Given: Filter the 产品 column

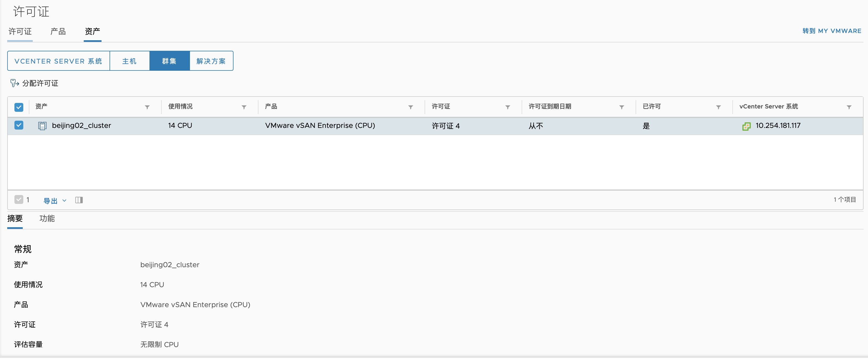Looking at the screenshot, I should click(411, 107).
